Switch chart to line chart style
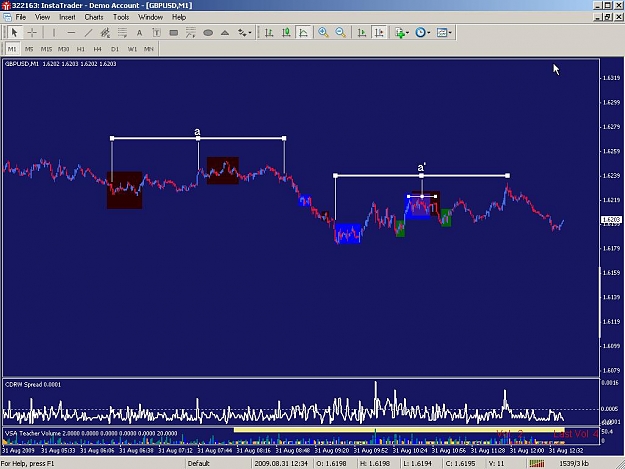625x469 pixels. pos(303,33)
